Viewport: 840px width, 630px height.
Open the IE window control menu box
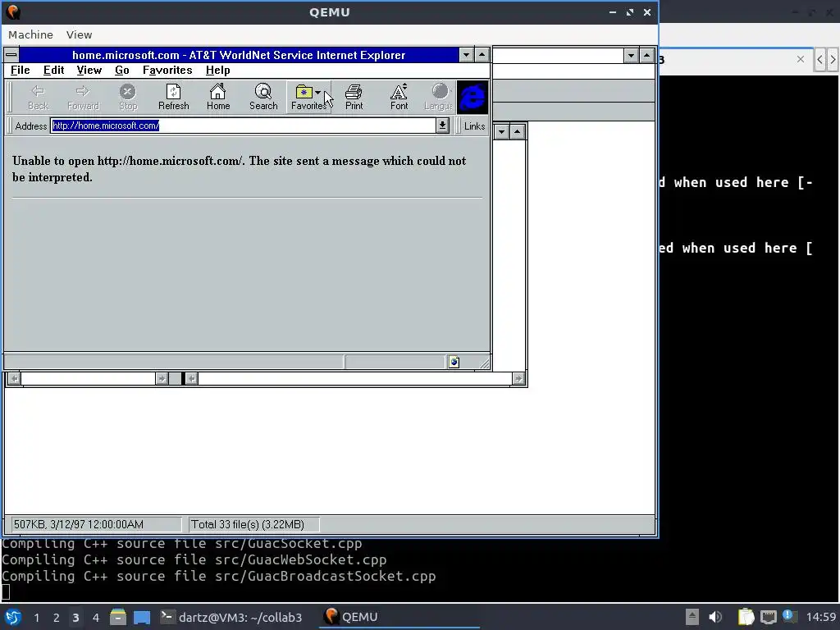[x=11, y=55]
